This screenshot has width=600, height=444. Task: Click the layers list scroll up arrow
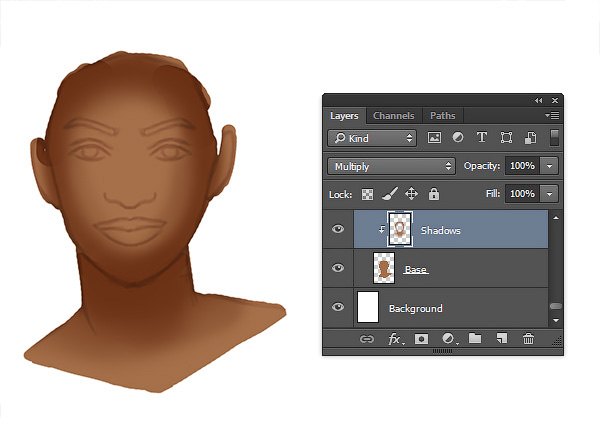[556, 218]
